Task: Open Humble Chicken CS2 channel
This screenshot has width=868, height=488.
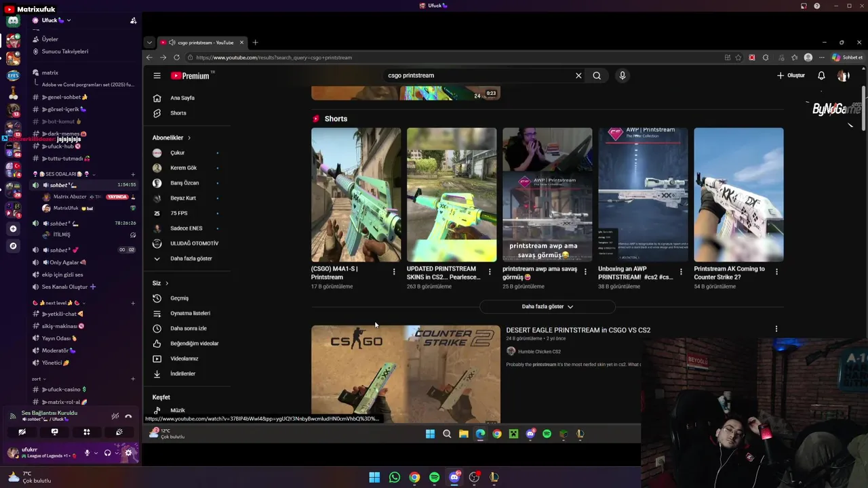Action: click(x=539, y=352)
